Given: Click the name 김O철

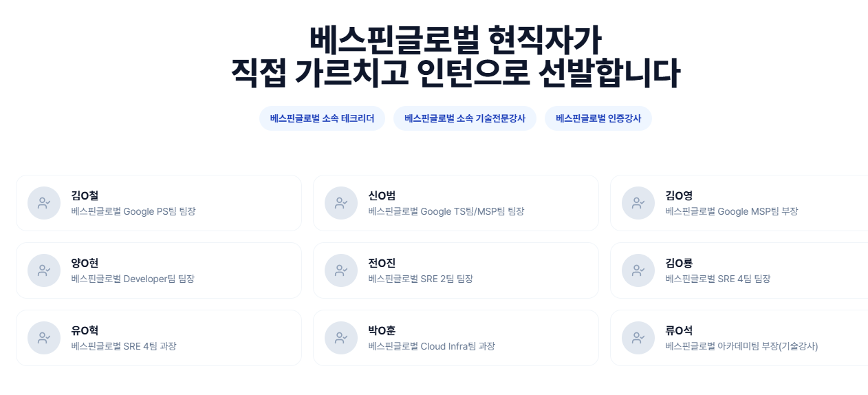Looking at the screenshot, I should point(85,195).
